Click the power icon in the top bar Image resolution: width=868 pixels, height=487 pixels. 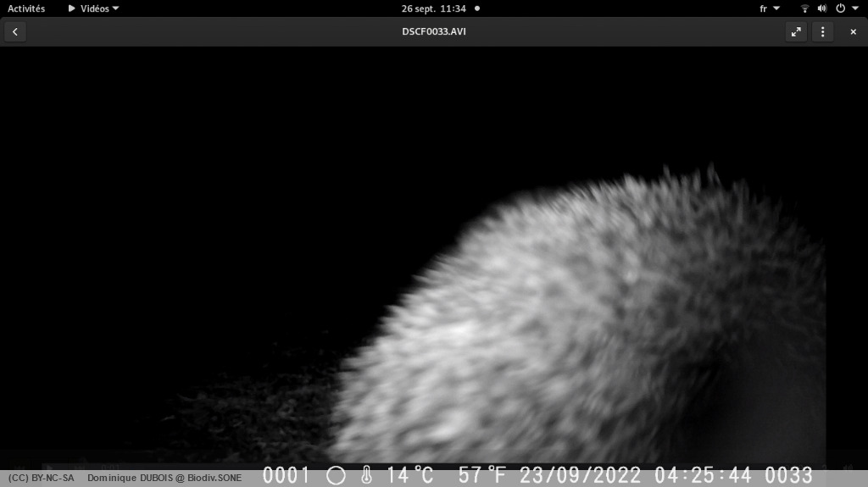point(840,8)
